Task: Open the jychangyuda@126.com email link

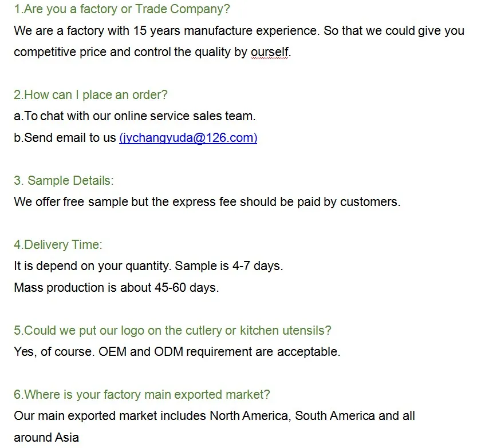Action: pos(188,138)
